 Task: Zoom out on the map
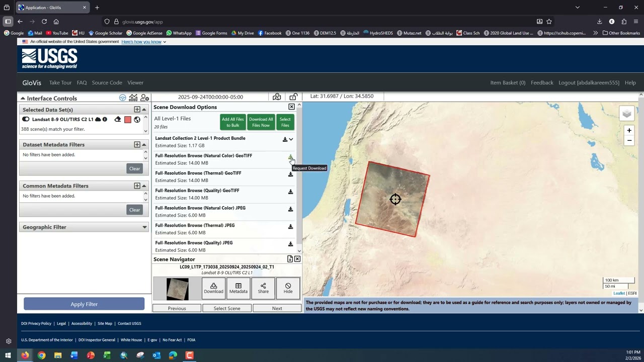point(629,140)
